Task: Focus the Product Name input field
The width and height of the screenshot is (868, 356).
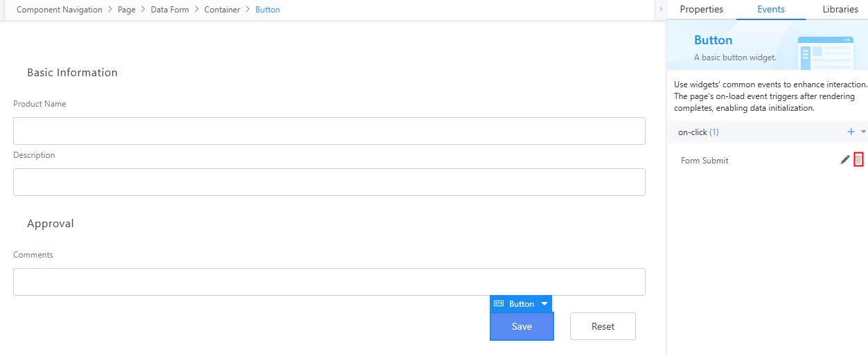Action: click(329, 131)
